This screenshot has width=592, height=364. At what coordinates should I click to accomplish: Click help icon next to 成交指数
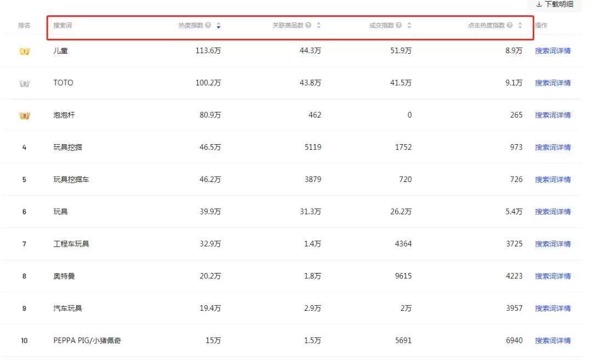click(x=399, y=25)
